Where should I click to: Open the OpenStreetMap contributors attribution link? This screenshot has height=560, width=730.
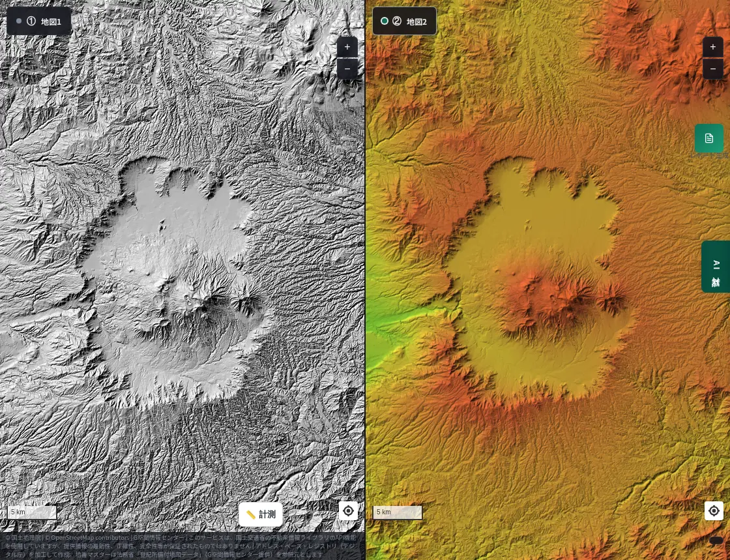(x=89, y=538)
